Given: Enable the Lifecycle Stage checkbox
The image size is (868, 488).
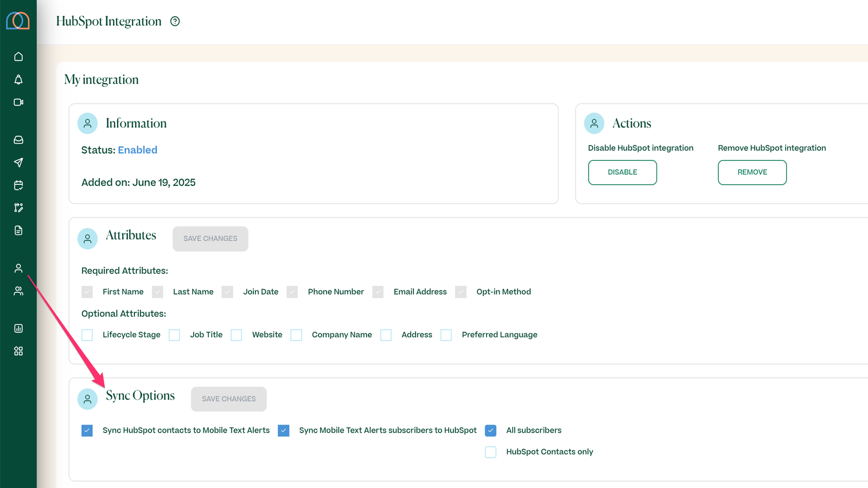Looking at the screenshot, I should point(87,335).
